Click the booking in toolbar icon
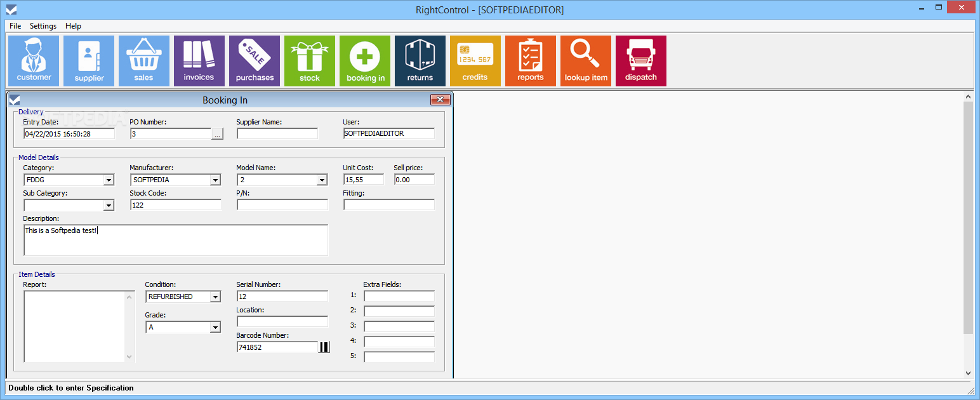 (x=365, y=61)
